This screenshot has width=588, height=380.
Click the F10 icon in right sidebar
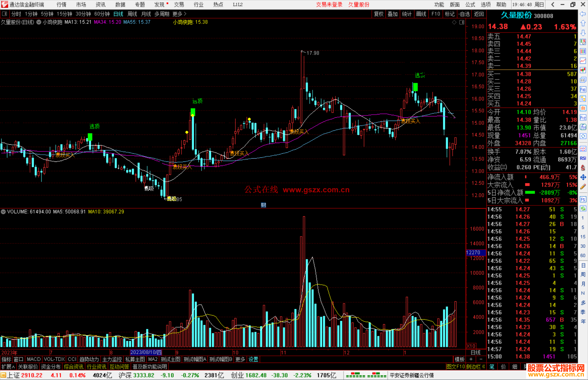(583, 89)
